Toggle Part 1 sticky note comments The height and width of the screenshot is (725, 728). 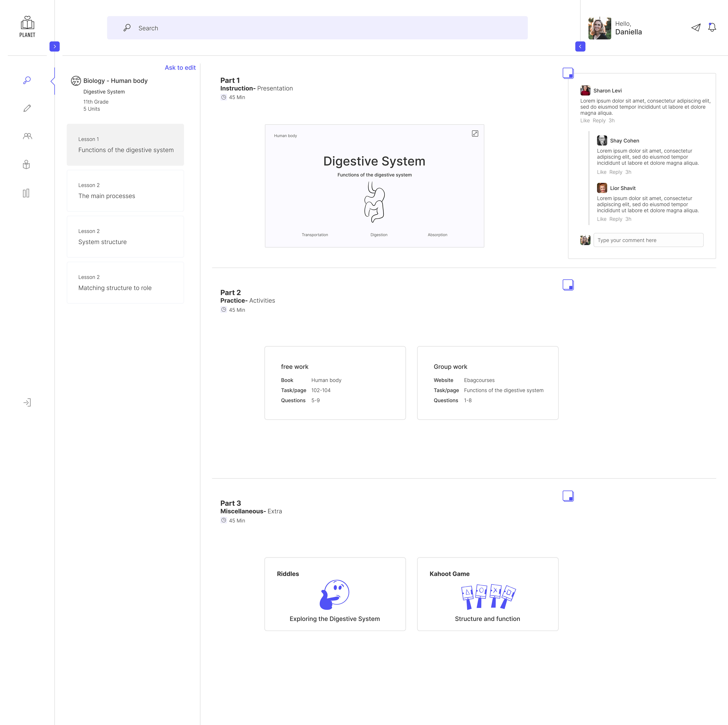pyautogui.click(x=568, y=73)
